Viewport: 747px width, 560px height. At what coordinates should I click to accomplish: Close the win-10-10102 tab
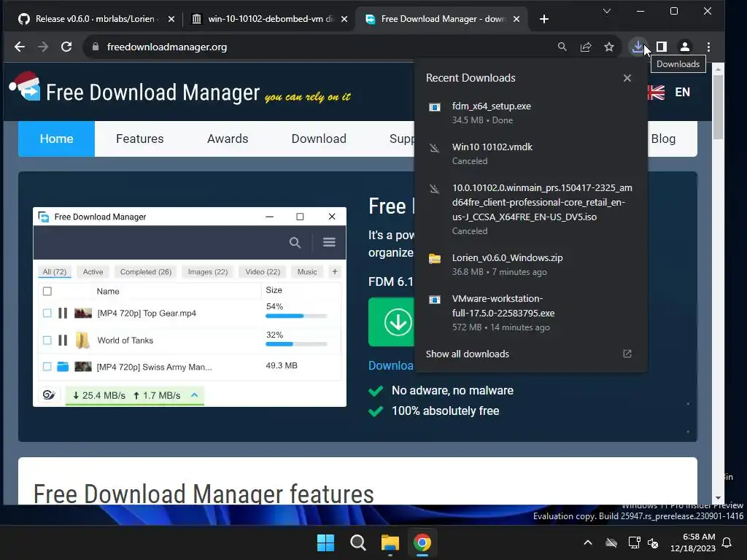[x=344, y=19]
